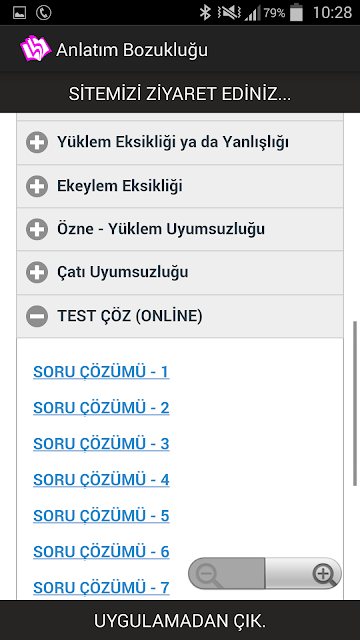Click the vertical scrollbar thumb
This screenshot has width=360, height=640.
click(x=355, y=403)
